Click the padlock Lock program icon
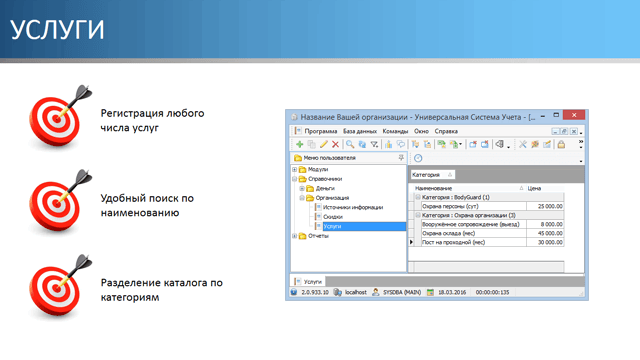Viewport: 640px width, 360px height. [561, 144]
